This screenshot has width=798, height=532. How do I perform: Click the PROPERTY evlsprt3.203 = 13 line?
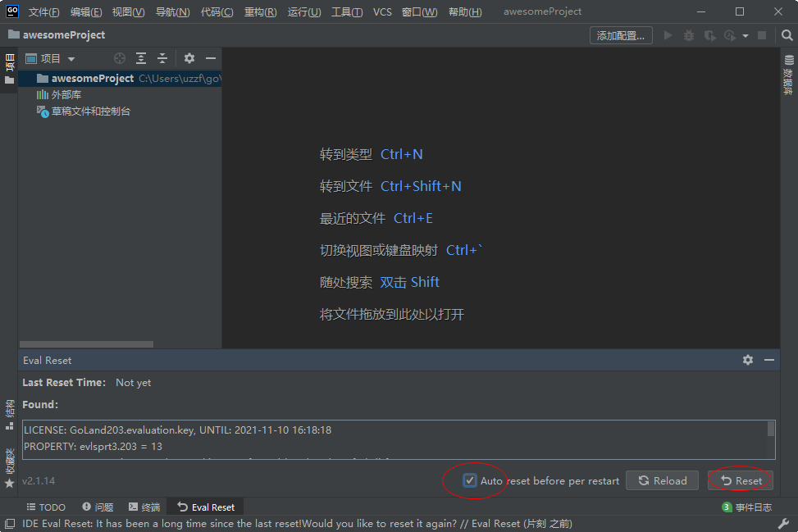point(93,447)
